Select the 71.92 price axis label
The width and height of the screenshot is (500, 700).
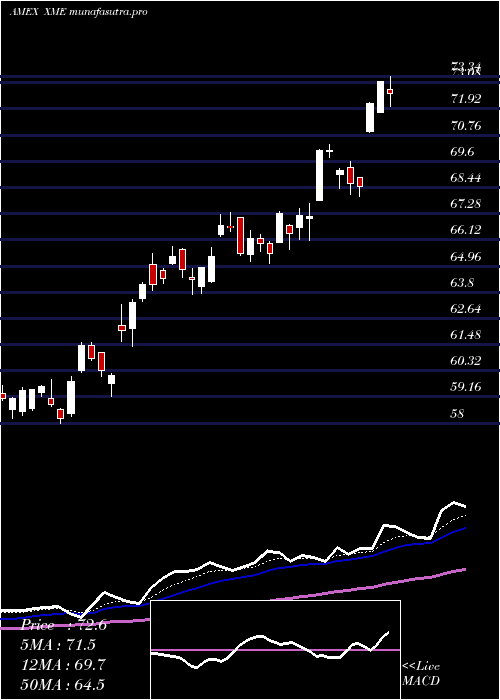466,99
